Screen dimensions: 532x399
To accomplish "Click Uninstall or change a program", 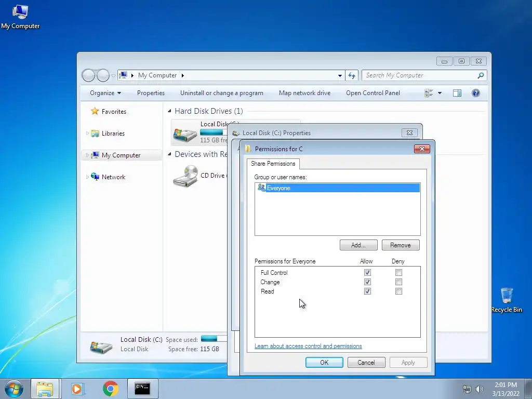I will tap(221, 93).
